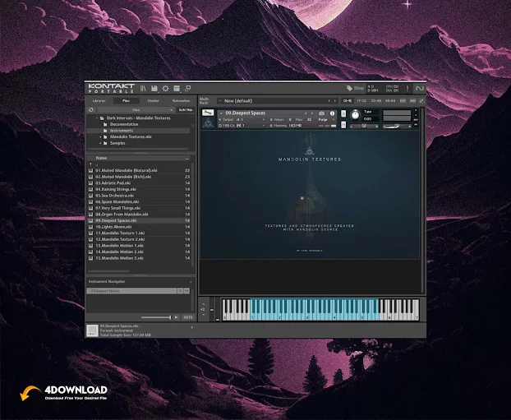Select rack page 33-48
This screenshot has width=511, height=420.
pos(376,101)
